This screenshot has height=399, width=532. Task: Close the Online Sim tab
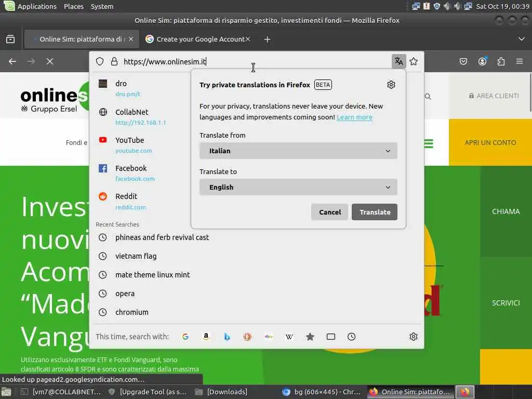tap(131, 39)
